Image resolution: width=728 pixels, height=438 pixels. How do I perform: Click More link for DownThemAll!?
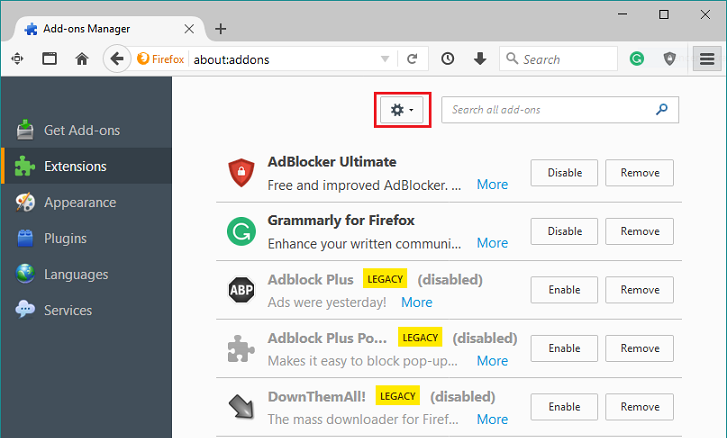pos(492,419)
